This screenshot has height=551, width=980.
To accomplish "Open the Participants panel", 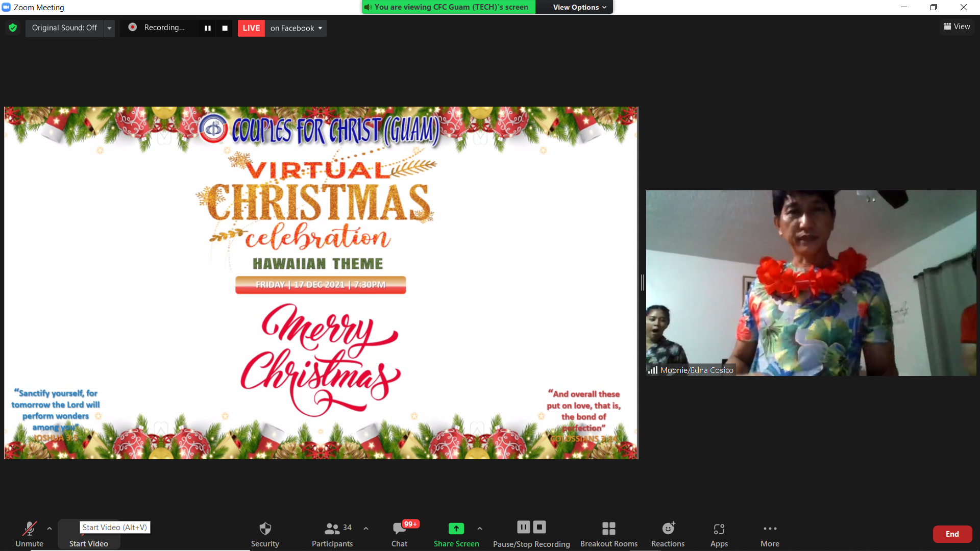I will click(x=332, y=534).
